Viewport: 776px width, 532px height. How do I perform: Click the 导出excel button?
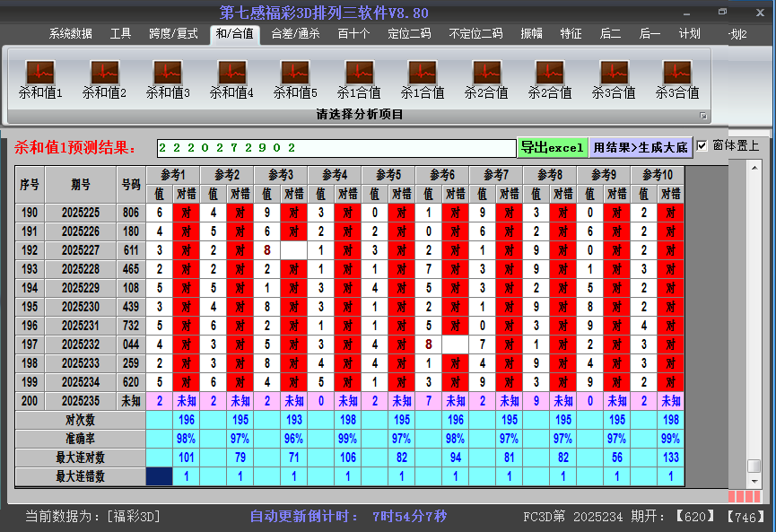click(553, 147)
